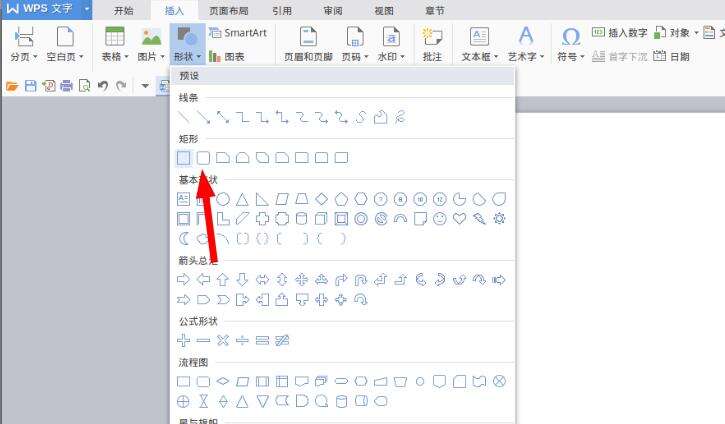Viewport: 725px width, 424px height.
Task: Go to the 视图 tab
Action: coord(384,10)
